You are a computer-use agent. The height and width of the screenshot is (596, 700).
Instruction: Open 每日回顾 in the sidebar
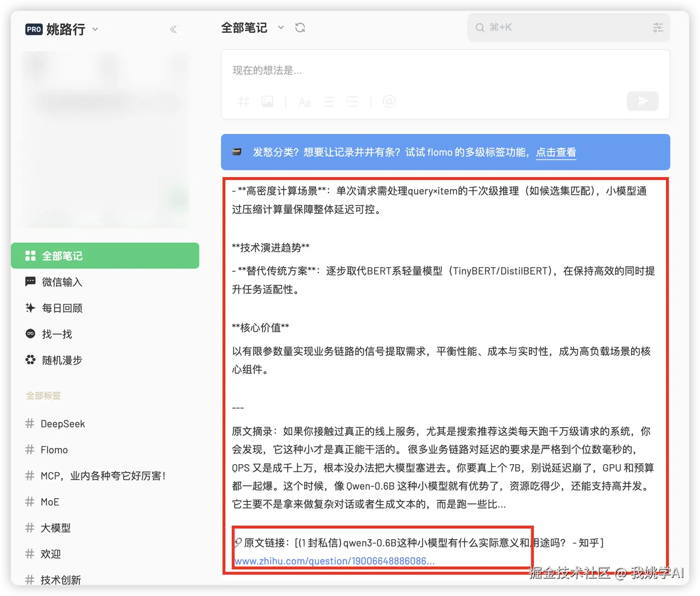tap(105, 308)
